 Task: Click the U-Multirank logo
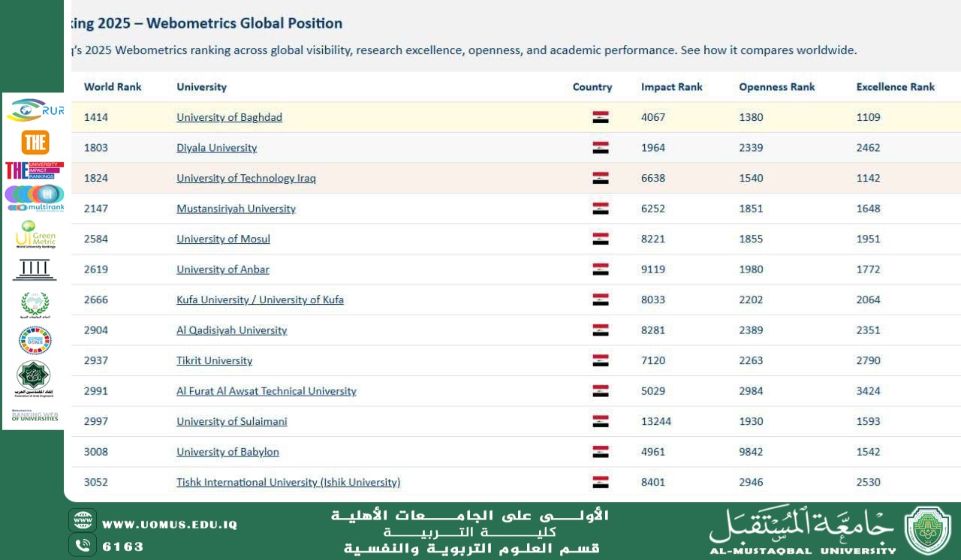point(35,198)
